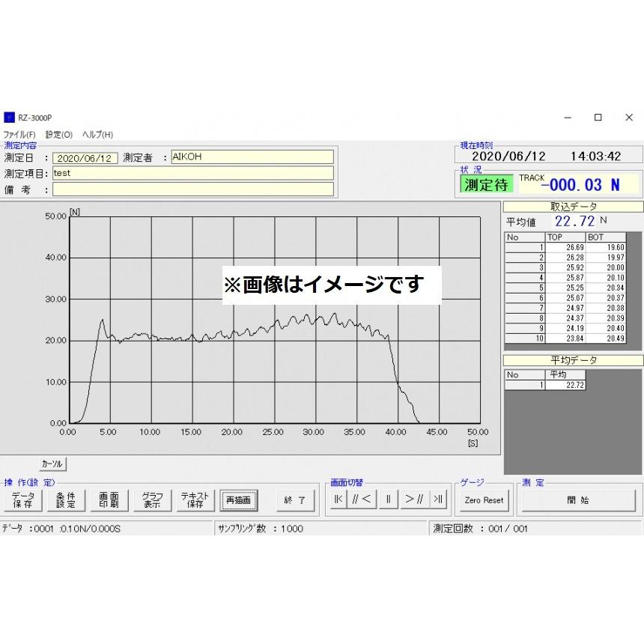The width and height of the screenshot is (644, 644).
Task: Click the 備考 remarks input field
Action: coord(187,189)
